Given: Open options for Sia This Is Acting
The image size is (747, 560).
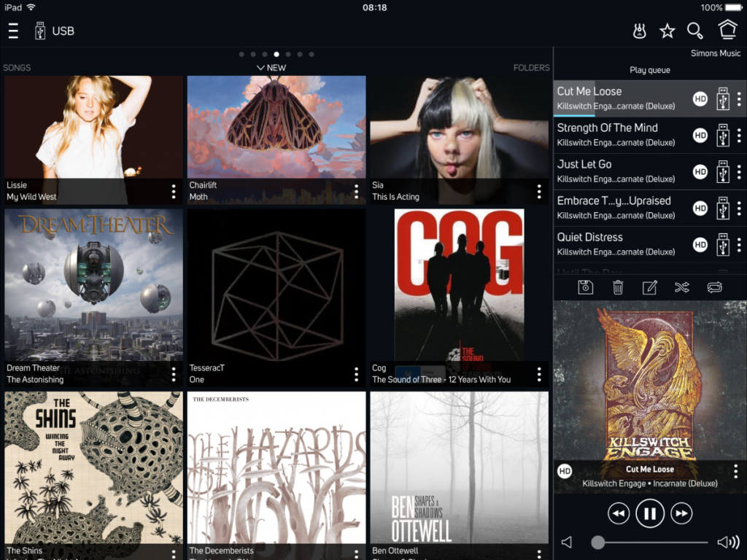Looking at the screenshot, I should pos(539,191).
